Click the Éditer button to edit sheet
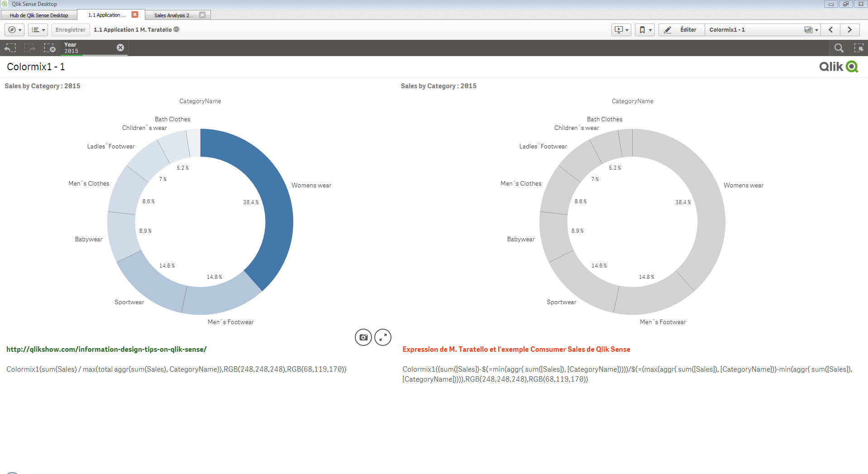The height and width of the screenshot is (474, 868). click(x=682, y=30)
